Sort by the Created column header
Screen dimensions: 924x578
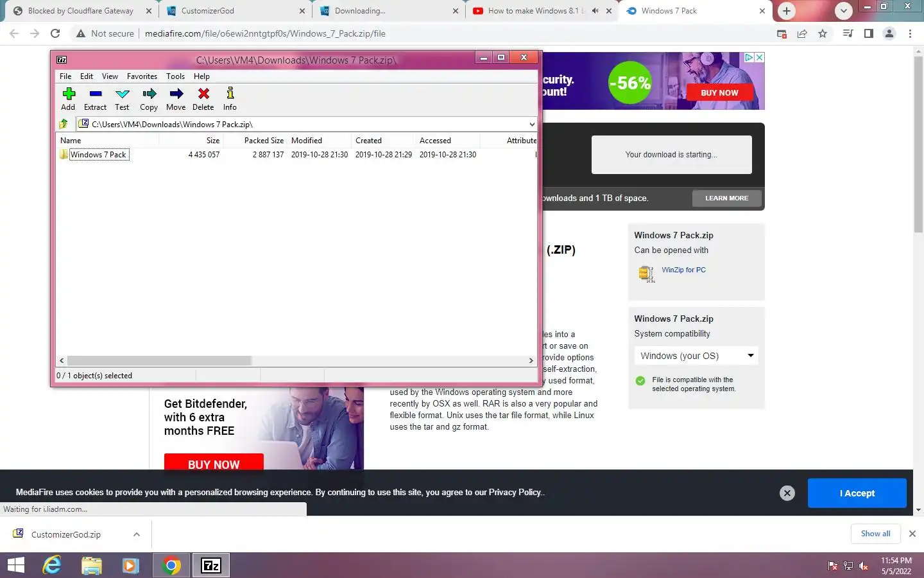pyautogui.click(x=384, y=141)
